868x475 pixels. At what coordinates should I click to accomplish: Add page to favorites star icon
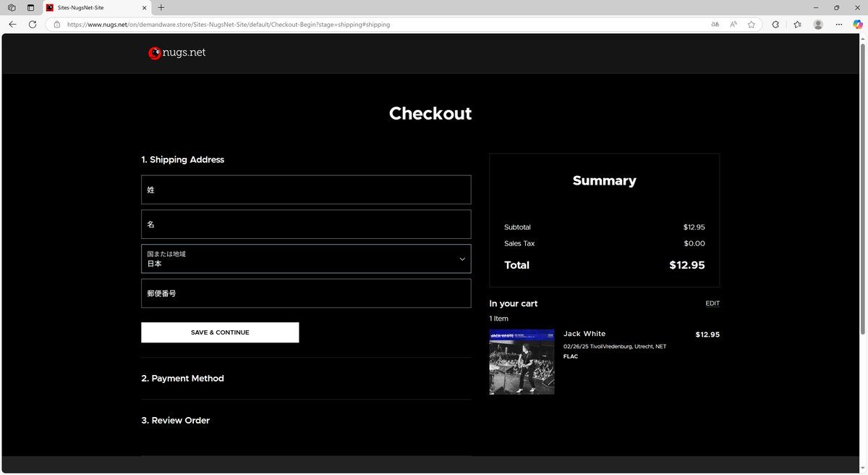(752, 24)
